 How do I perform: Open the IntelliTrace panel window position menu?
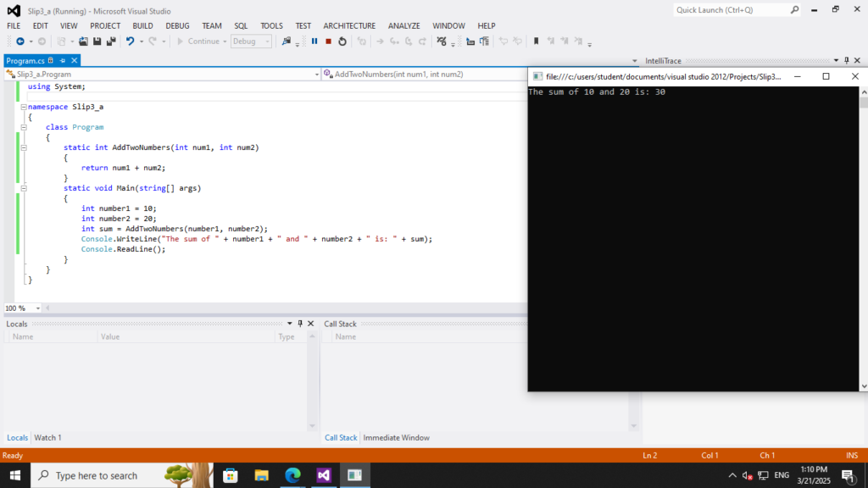[836, 60]
